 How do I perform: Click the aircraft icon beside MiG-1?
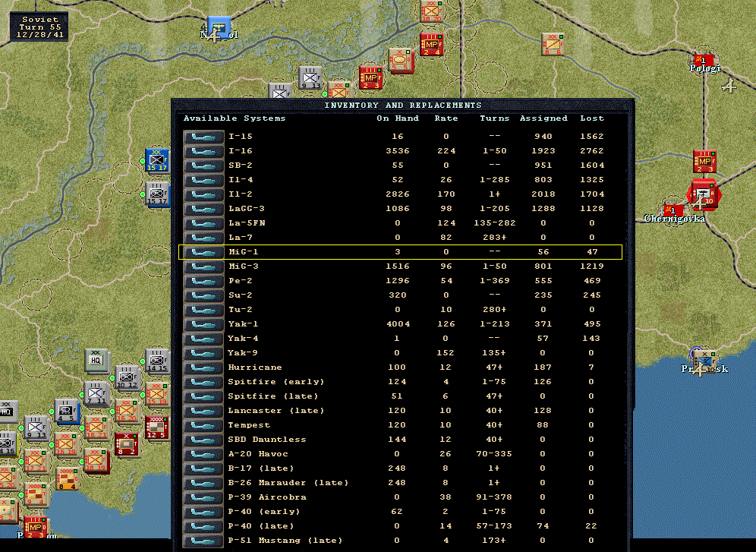pos(203,251)
